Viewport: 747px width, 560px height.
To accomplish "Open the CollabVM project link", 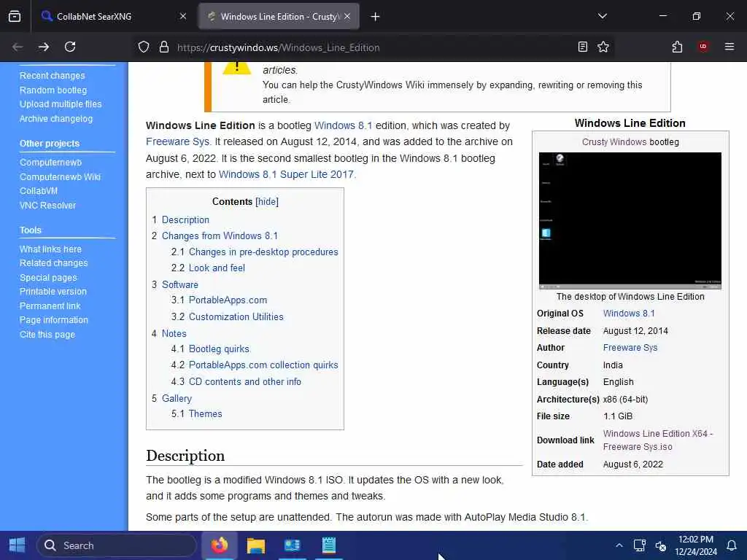I will [38, 191].
